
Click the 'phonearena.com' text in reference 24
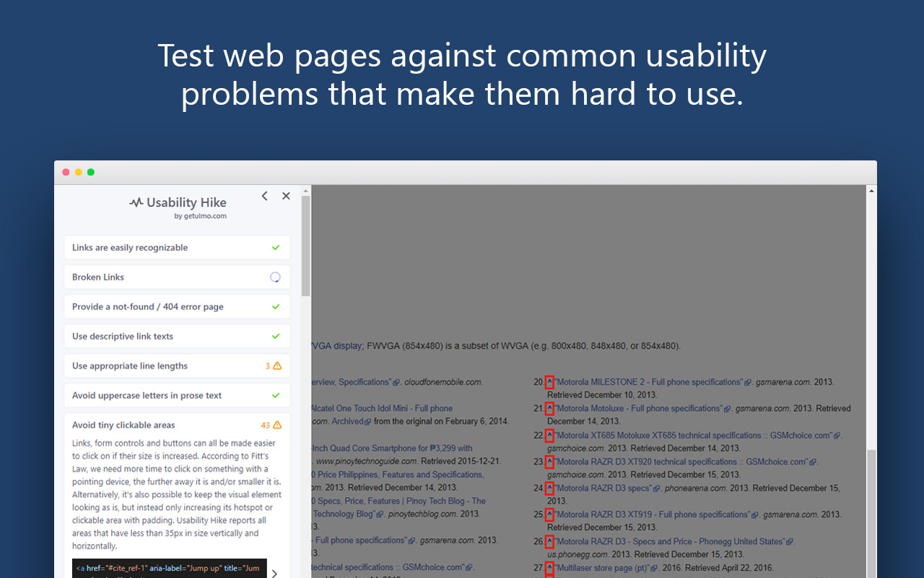(x=694, y=488)
